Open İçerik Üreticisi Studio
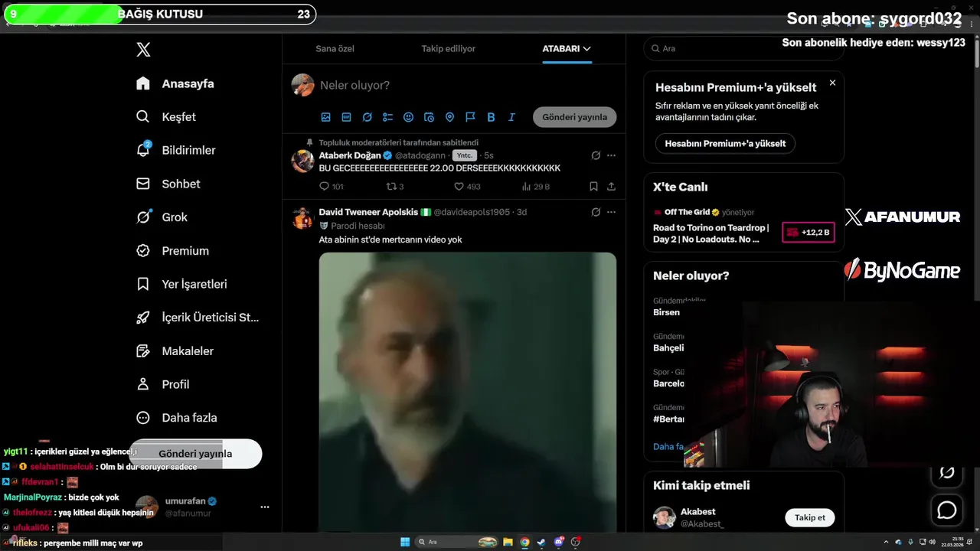The width and height of the screenshot is (980, 551). click(x=198, y=318)
